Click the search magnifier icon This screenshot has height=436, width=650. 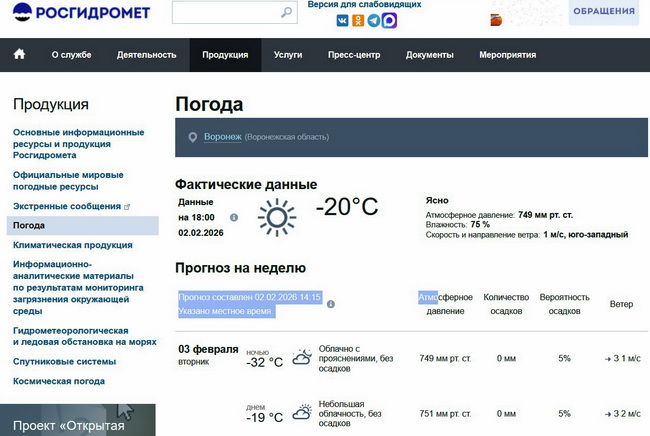(287, 13)
